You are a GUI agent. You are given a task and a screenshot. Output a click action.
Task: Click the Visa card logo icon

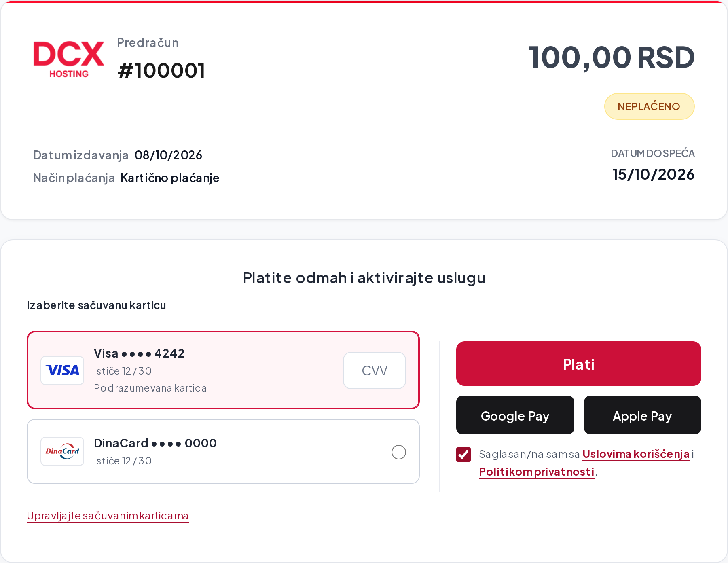coord(62,370)
